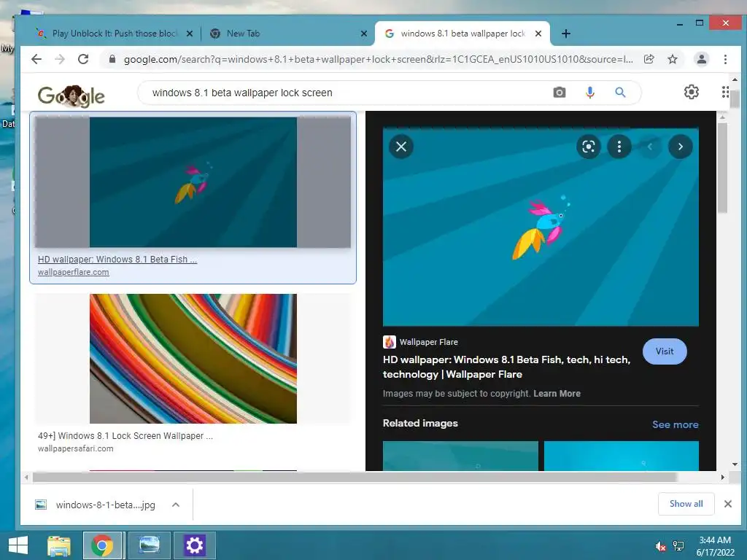The width and height of the screenshot is (747, 560).
Task: Open Google apps grid
Action: (724, 92)
